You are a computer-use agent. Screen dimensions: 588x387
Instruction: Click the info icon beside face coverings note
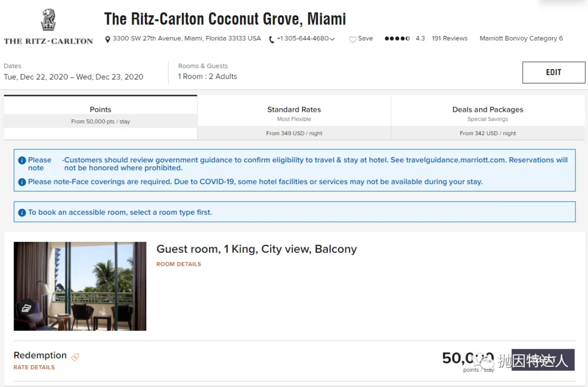[x=22, y=182]
